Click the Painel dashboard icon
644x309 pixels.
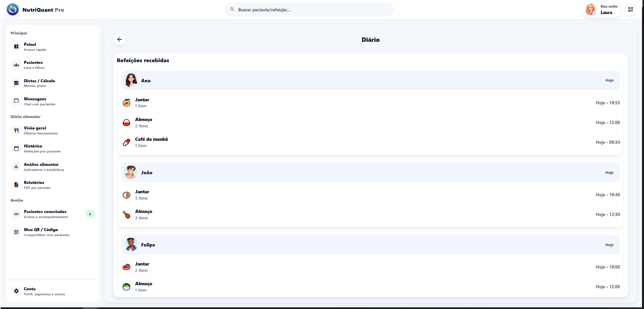(16, 47)
